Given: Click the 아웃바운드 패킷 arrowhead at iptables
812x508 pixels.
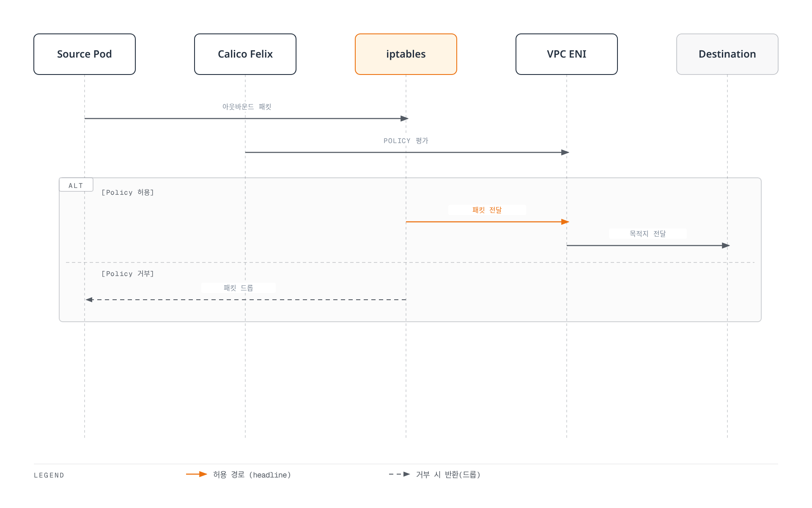Looking at the screenshot, I should 404,119.
